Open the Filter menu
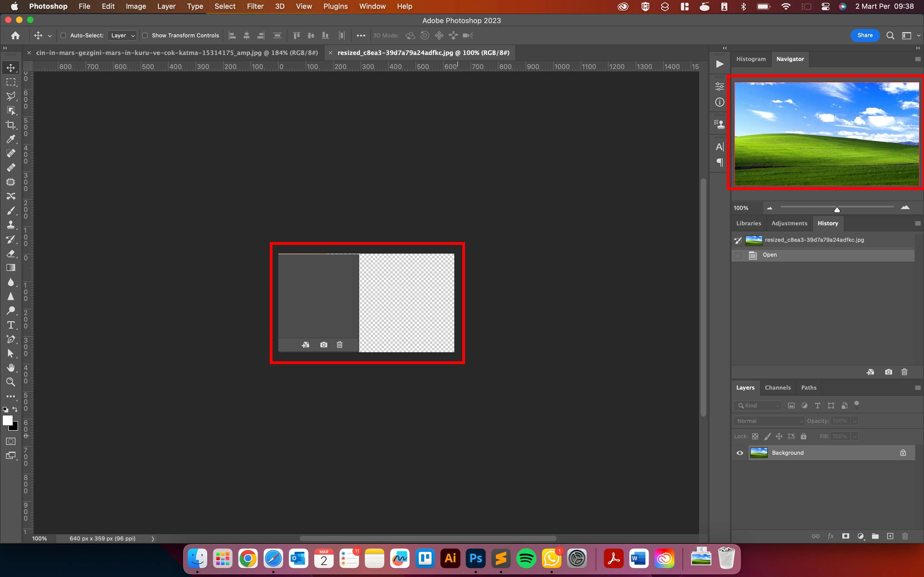This screenshot has width=924, height=577. tap(255, 7)
